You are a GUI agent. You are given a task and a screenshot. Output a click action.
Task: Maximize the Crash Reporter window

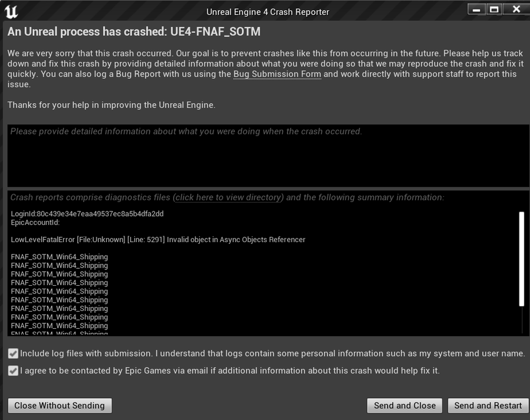pyautogui.click(x=494, y=9)
